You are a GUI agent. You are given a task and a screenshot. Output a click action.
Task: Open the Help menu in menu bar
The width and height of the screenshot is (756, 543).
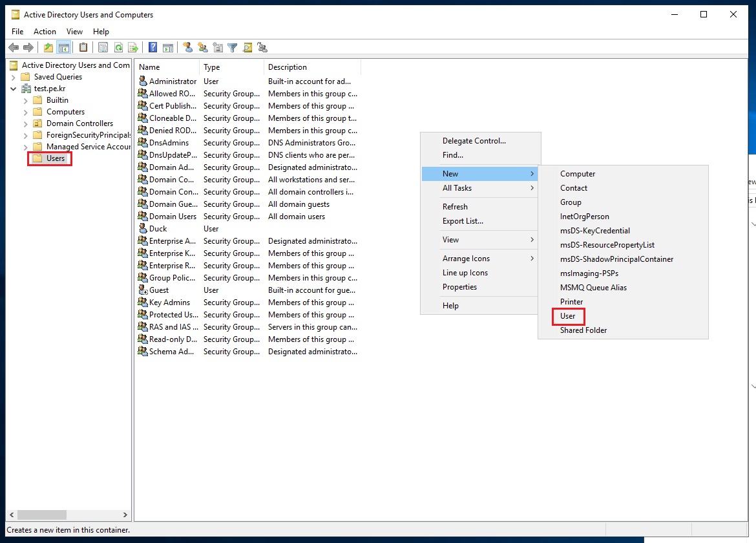(x=101, y=31)
